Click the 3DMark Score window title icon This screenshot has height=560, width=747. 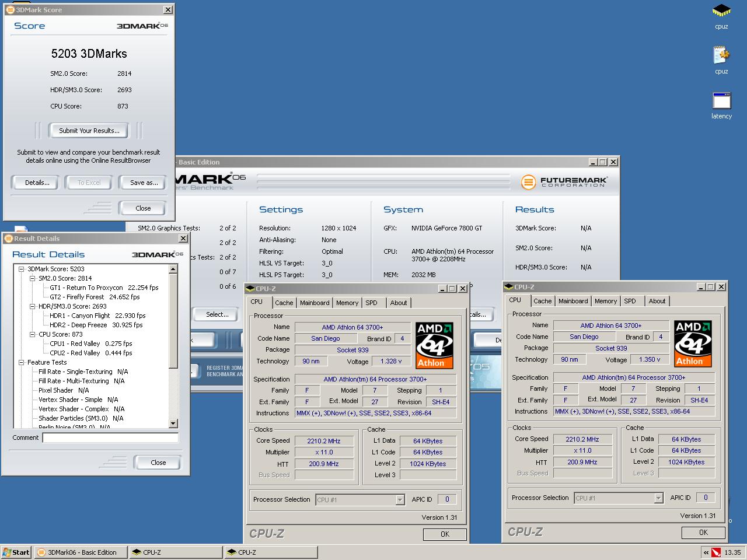pyautogui.click(x=10, y=10)
